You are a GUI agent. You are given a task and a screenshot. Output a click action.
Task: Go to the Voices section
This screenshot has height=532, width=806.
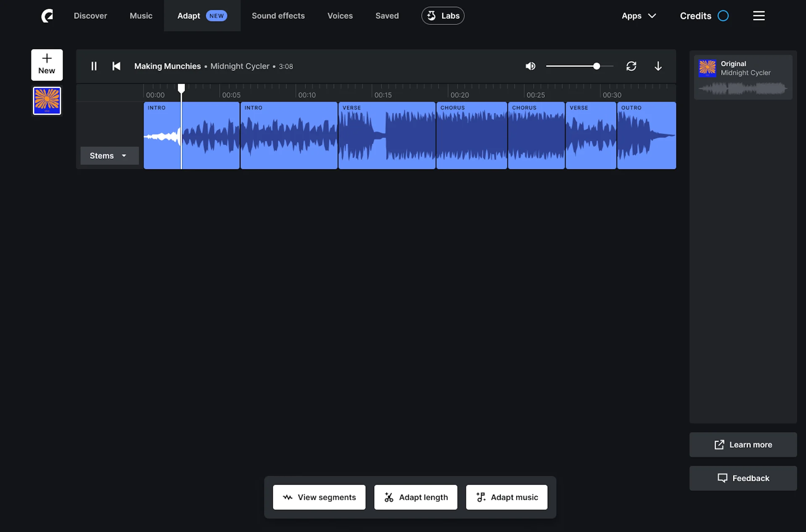(x=340, y=16)
